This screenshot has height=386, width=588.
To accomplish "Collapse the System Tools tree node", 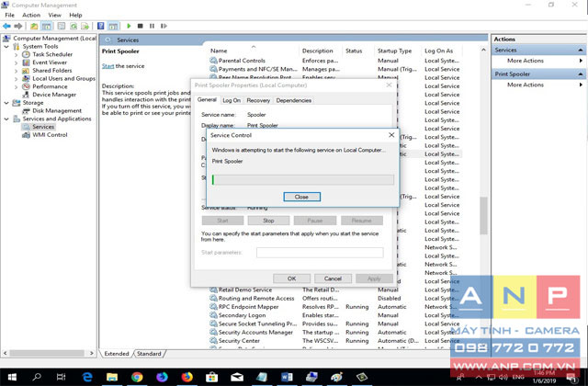I will click(x=6, y=46).
